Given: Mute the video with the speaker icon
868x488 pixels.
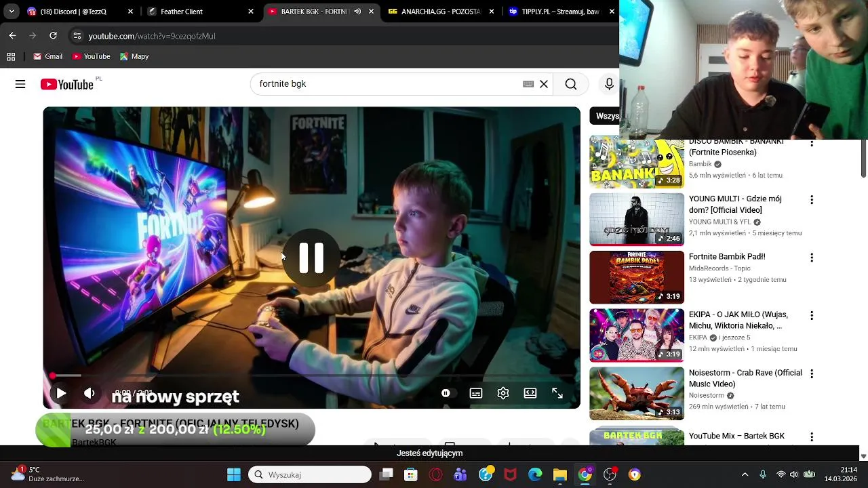Looking at the screenshot, I should [90, 393].
